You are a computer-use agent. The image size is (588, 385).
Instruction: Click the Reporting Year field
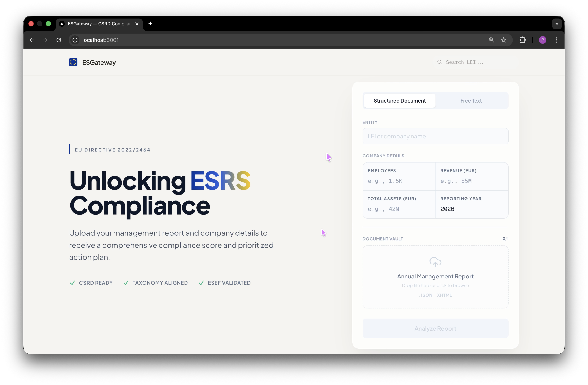[x=471, y=209]
